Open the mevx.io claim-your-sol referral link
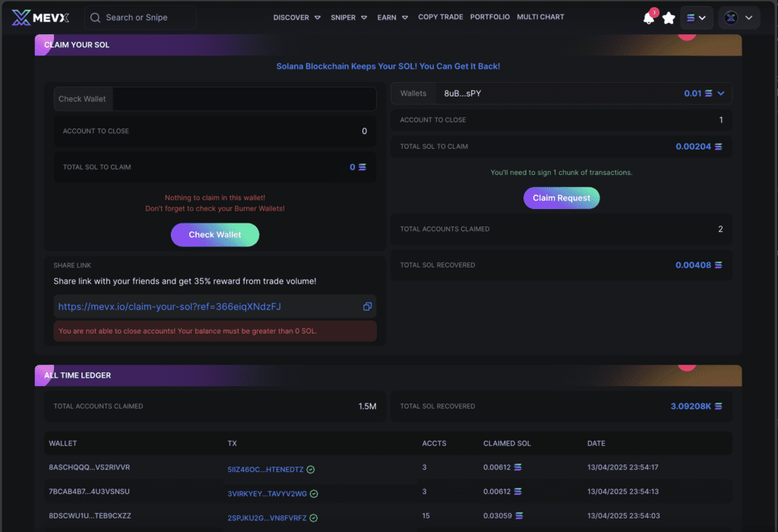The width and height of the screenshot is (778, 532). (x=169, y=307)
